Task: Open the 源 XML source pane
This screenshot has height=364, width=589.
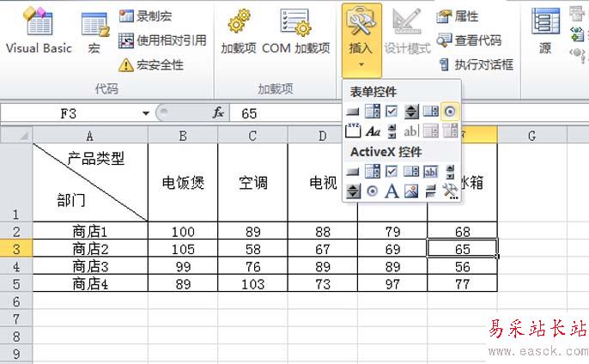Action: point(545,32)
